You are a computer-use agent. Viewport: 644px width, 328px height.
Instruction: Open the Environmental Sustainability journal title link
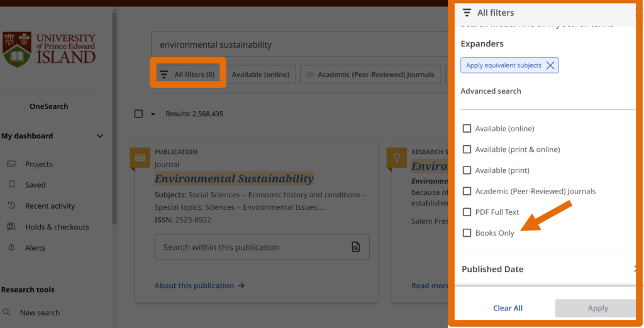[234, 178]
